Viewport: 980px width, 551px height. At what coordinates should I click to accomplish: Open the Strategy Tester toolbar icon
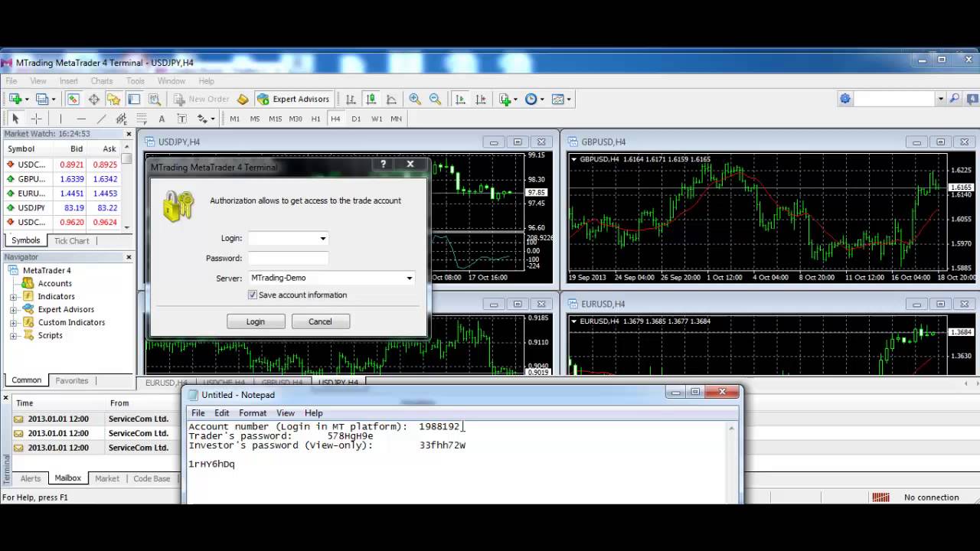pos(154,99)
